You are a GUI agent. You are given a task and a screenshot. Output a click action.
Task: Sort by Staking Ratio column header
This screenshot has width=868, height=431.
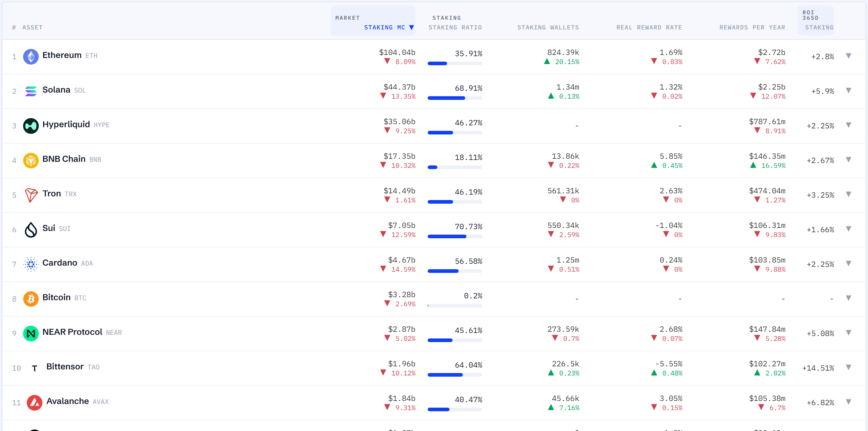[455, 28]
